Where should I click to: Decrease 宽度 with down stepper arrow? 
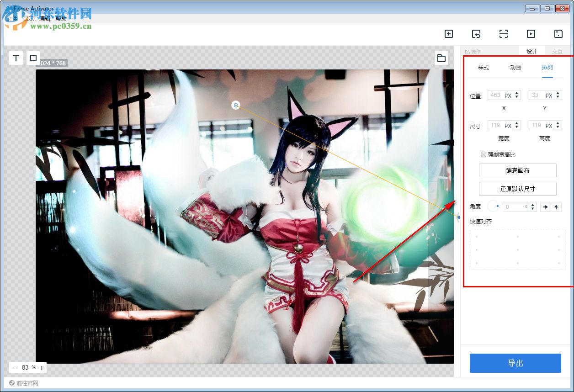tap(517, 127)
